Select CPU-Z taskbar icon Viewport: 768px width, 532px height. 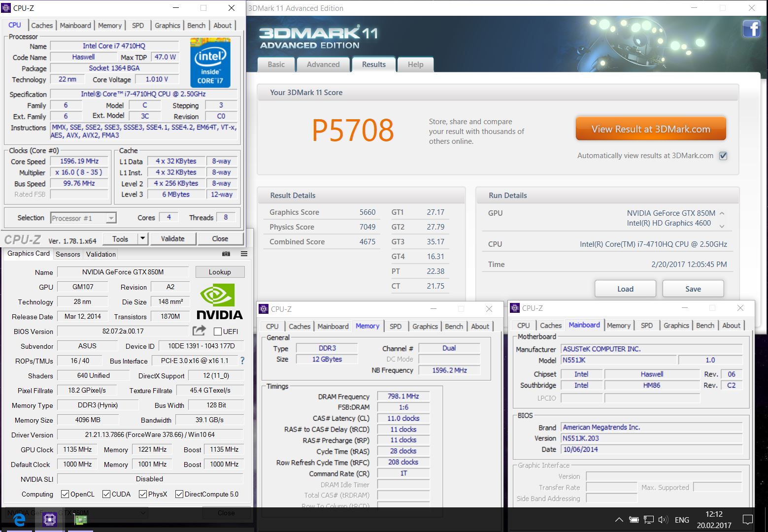49,520
